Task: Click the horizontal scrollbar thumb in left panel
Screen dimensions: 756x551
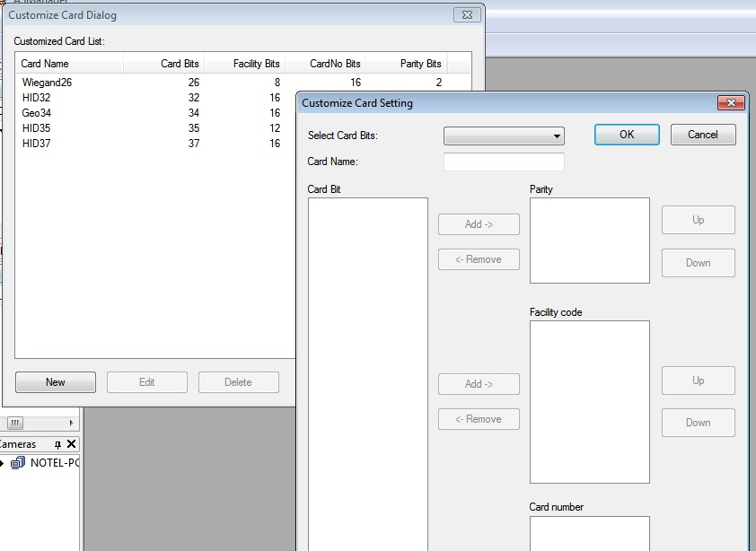Action: coord(15,424)
